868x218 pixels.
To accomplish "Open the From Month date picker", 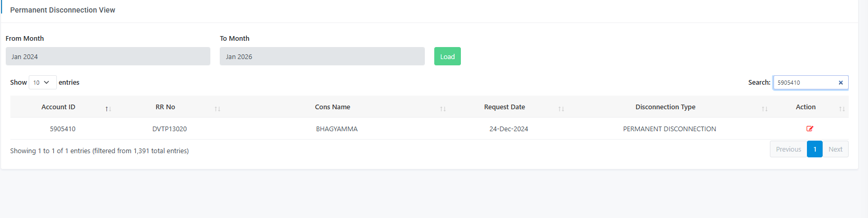I will [108, 56].
